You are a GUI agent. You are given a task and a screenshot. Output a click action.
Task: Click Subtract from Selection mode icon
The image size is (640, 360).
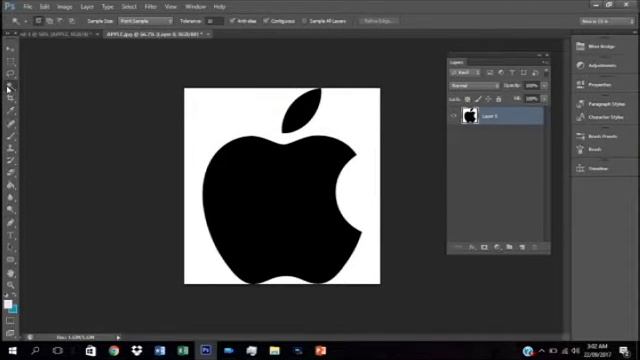[60, 21]
